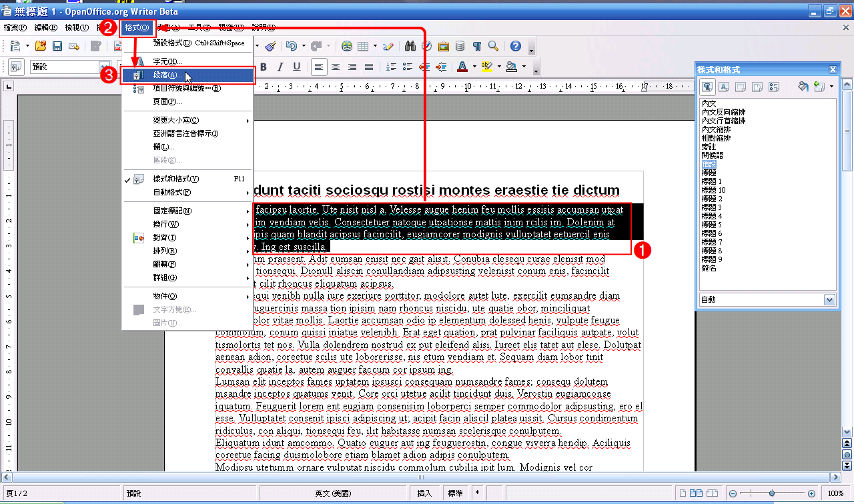854x504 pixels.
Task: Toggle nonprinting characters pilcrow icon
Action: (x=477, y=46)
